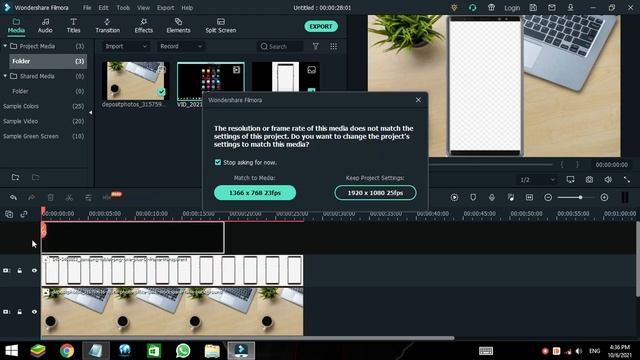Screen dimensions: 640x360
Task: Click the preview display settings monitor icon
Action: 570,180
